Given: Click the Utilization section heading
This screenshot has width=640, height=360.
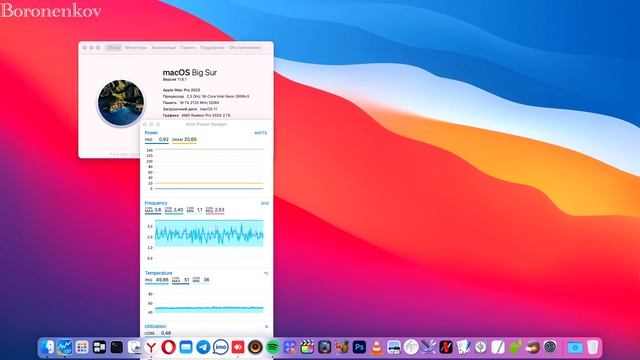Looking at the screenshot, I should coord(155,326).
